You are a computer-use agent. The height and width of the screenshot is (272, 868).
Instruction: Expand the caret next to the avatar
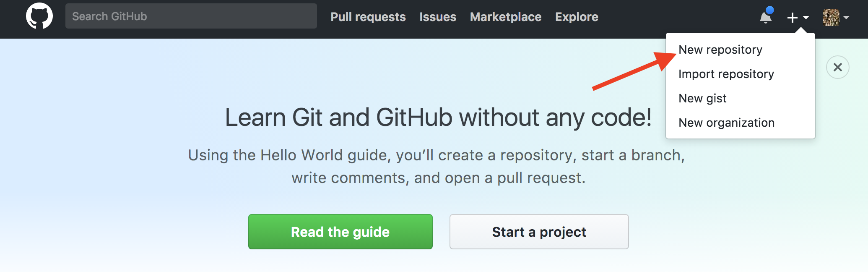(x=846, y=18)
